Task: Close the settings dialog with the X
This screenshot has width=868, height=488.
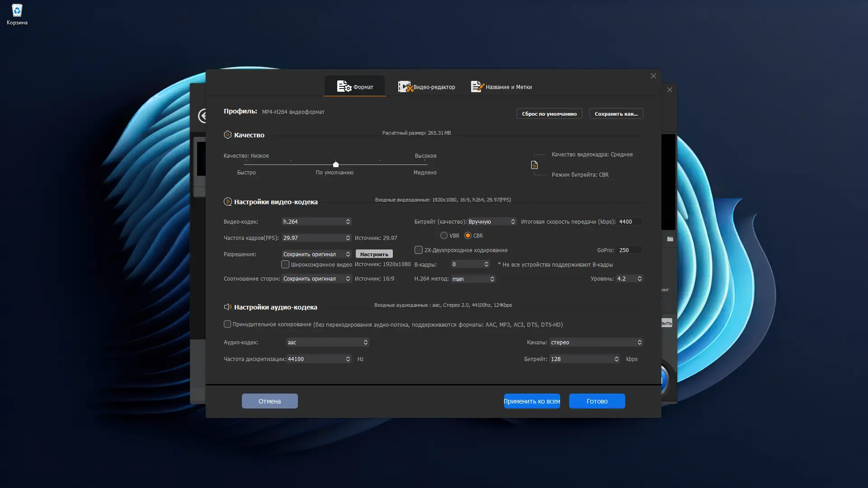Action: [653, 76]
